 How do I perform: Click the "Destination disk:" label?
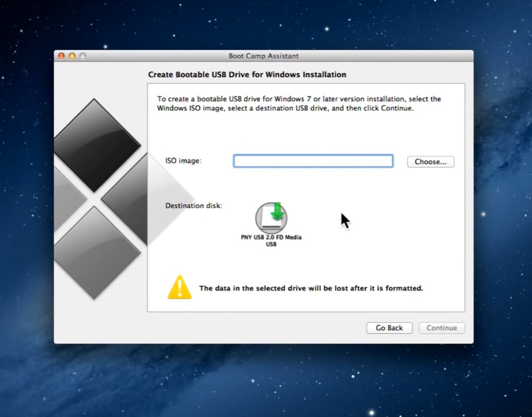point(194,206)
